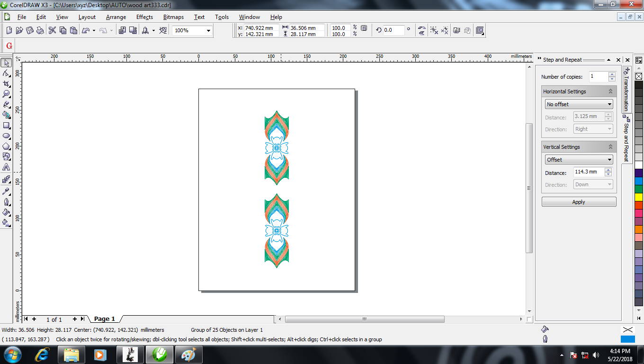
Task: Click the red G macro icon
Action: (x=9, y=46)
